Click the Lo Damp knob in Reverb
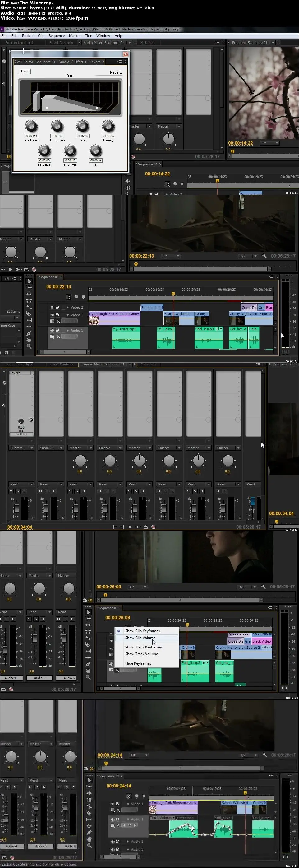The image size is (299, 868). tap(44, 151)
